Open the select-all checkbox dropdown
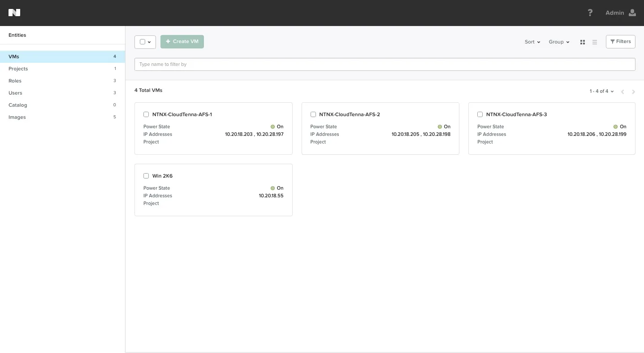Image resolution: width=644 pixels, height=353 pixels. (x=145, y=42)
